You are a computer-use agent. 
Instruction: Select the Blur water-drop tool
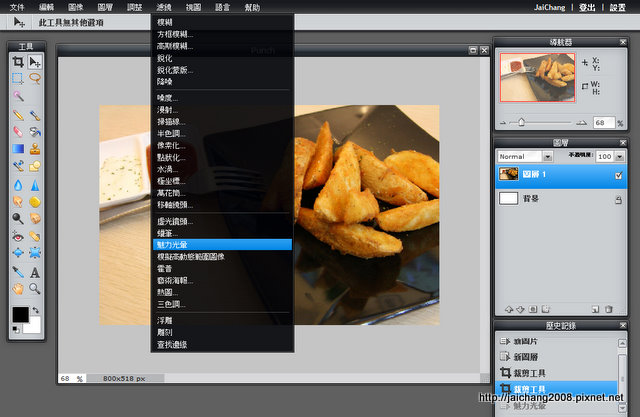pyautogui.click(x=18, y=185)
